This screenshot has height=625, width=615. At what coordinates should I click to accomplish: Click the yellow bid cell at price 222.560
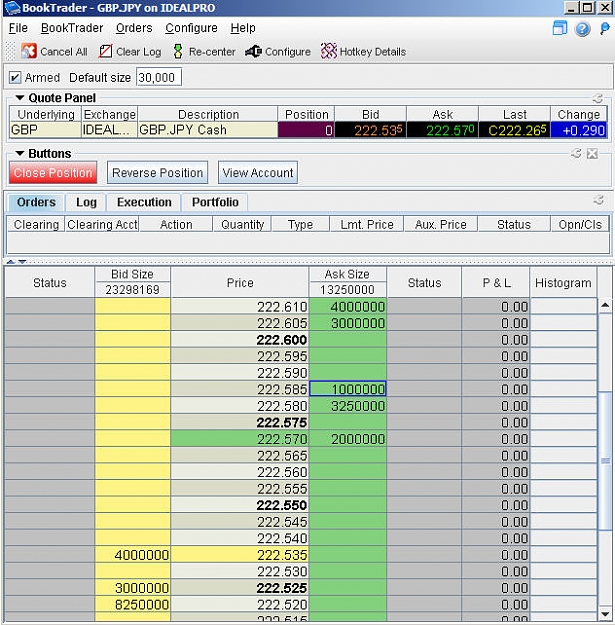pyautogui.click(x=132, y=472)
